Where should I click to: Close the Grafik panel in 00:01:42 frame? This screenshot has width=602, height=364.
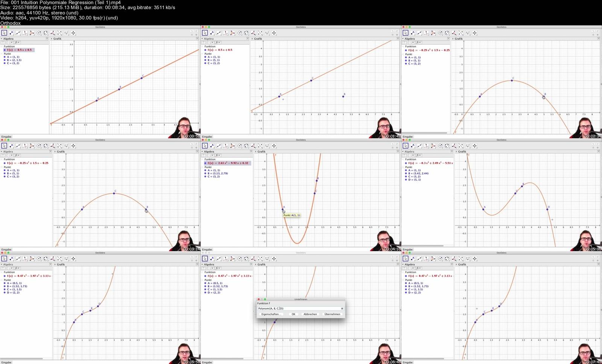[x=398, y=38]
